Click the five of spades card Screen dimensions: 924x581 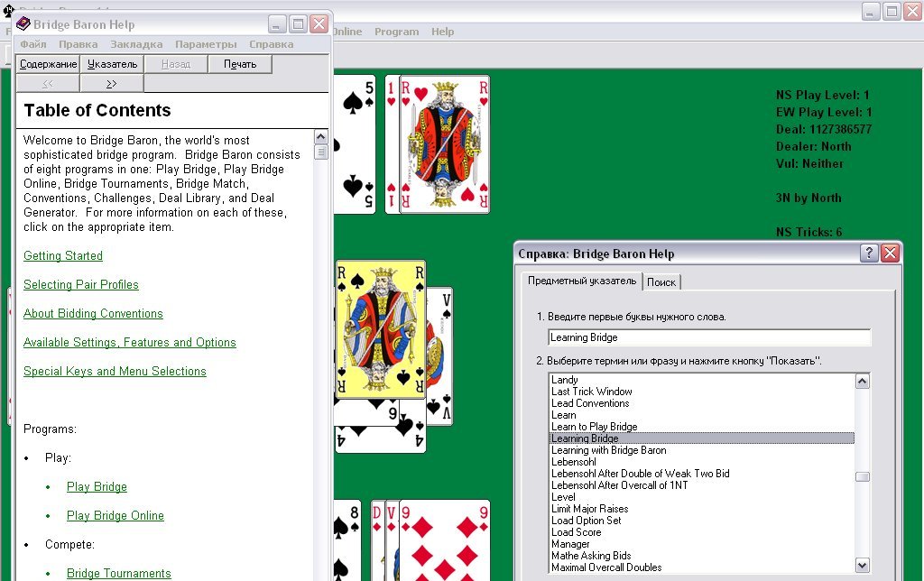(x=354, y=144)
